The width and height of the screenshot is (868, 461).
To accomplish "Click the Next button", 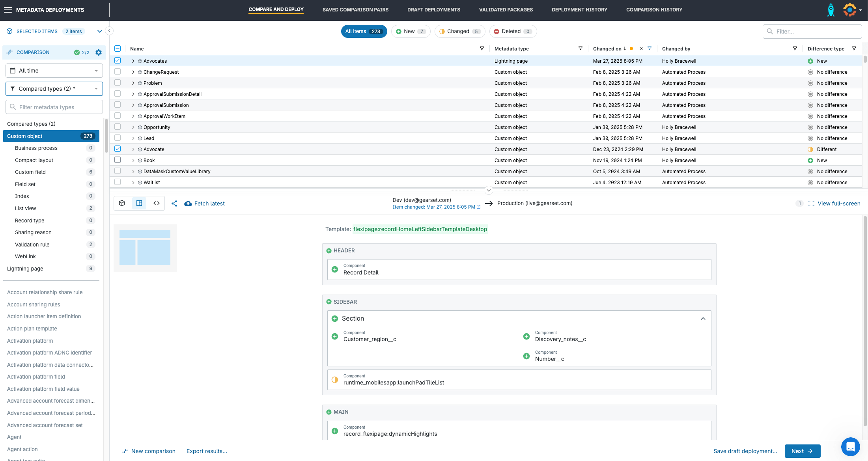I will click(802, 451).
